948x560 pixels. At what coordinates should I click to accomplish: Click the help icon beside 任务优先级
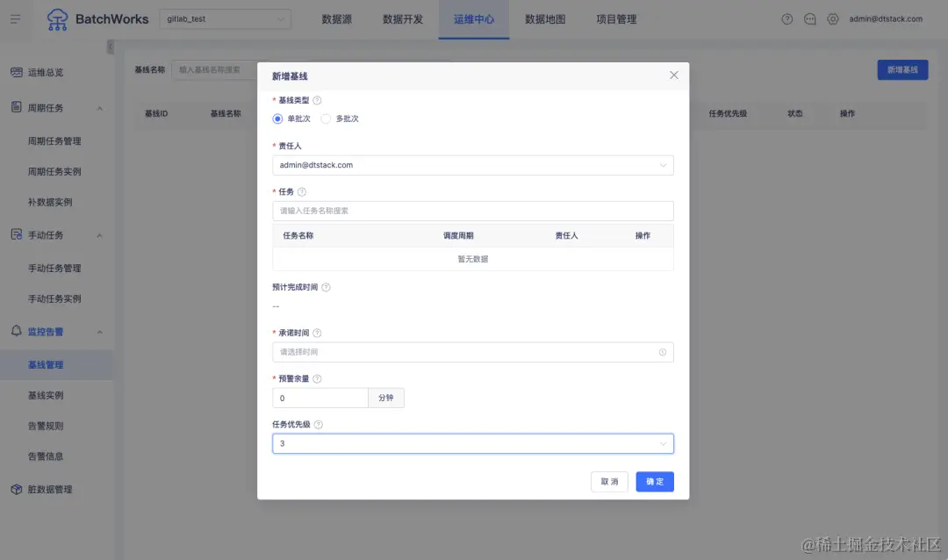coord(319,425)
